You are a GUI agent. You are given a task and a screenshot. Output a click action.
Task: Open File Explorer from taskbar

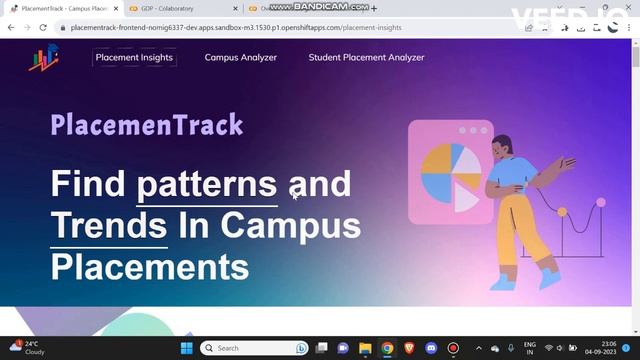click(365, 348)
